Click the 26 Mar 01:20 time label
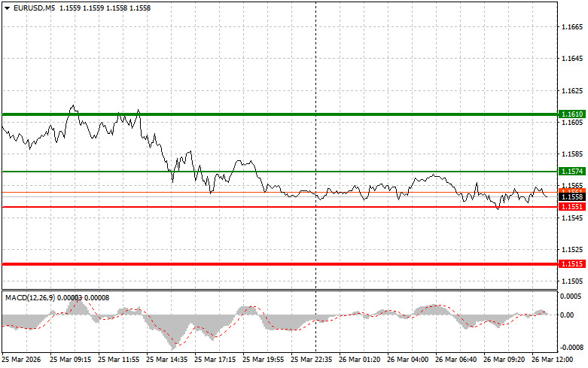Image resolution: width=588 pixels, height=368 pixels. click(360, 360)
